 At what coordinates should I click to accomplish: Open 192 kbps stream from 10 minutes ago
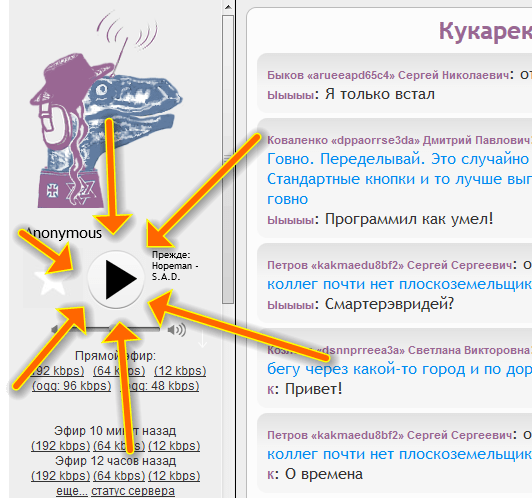pyautogui.click(x=60, y=446)
